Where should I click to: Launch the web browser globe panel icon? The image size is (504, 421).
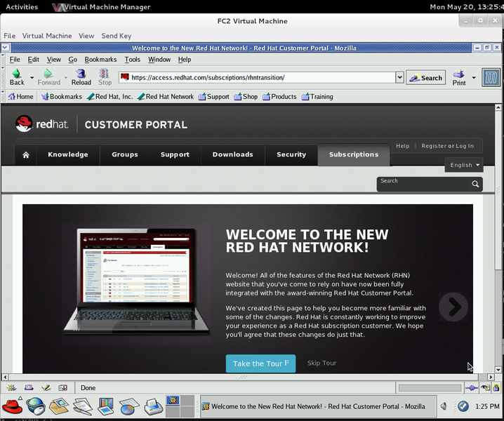(x=35, y=406)
